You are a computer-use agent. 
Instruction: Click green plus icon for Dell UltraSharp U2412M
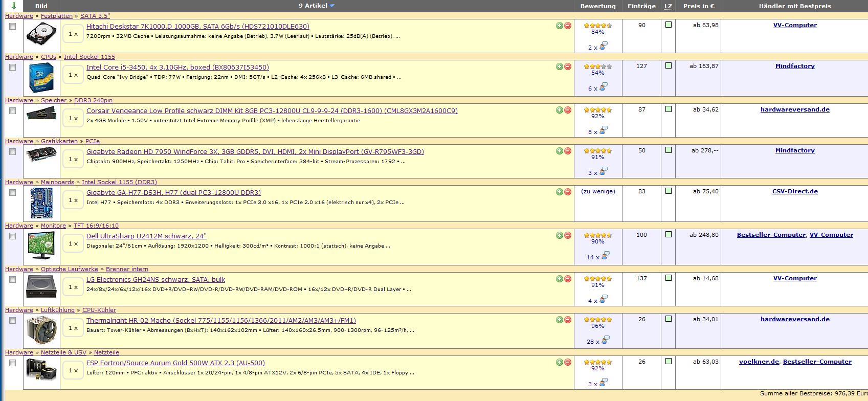tap(560, 235)
